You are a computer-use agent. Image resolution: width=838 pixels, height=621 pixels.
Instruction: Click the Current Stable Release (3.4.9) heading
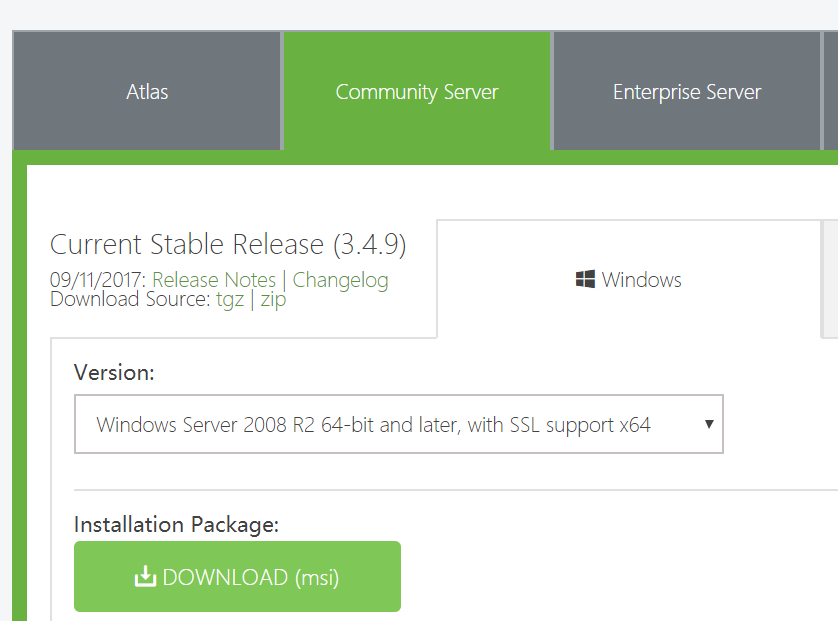click(228, 244)
